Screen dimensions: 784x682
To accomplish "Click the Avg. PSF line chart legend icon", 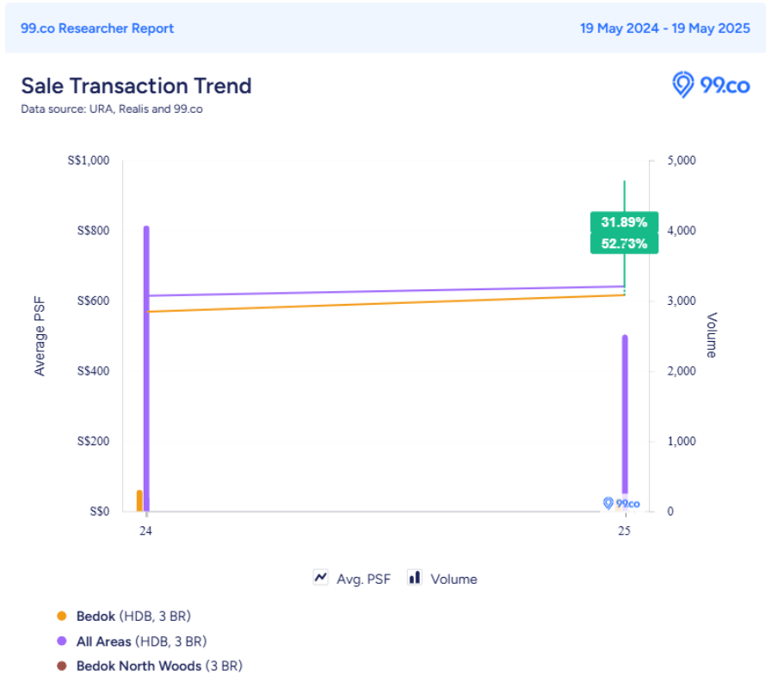I will click(320, 578).
